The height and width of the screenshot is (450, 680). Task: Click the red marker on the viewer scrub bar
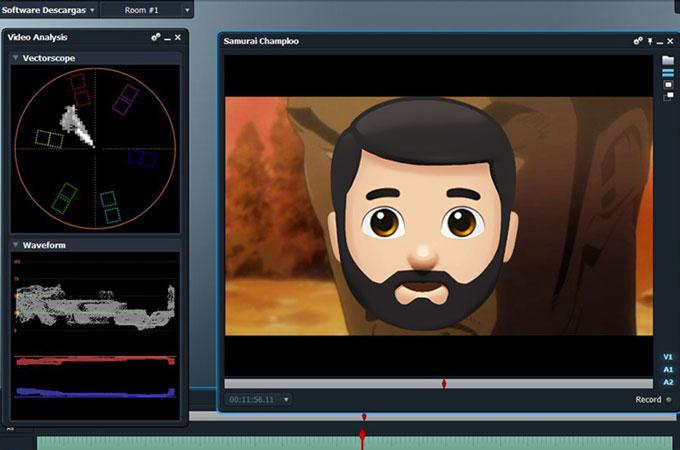[444, 383]
